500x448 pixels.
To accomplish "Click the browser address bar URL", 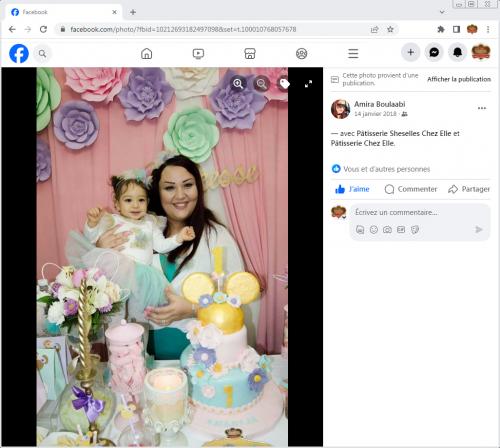I will 183,29.
